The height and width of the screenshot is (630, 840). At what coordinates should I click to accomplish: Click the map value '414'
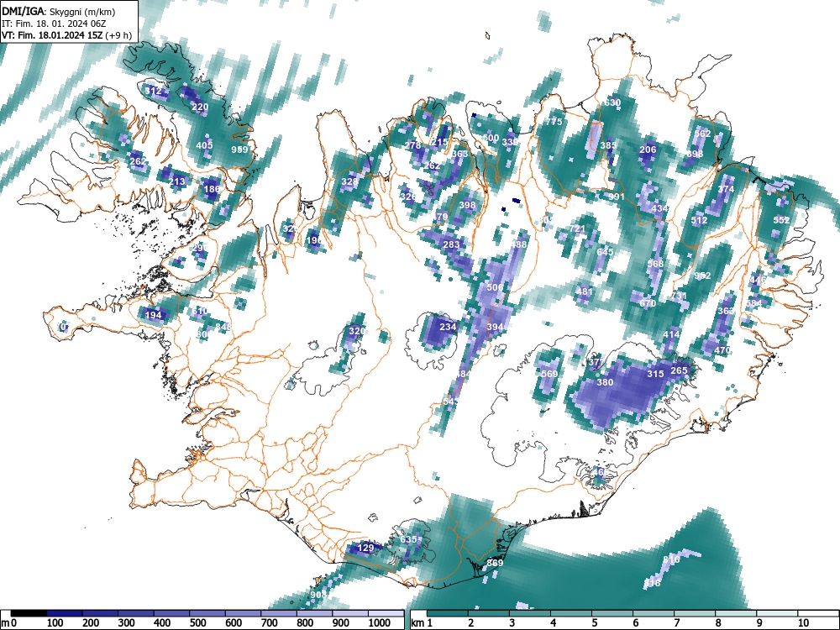671,335
